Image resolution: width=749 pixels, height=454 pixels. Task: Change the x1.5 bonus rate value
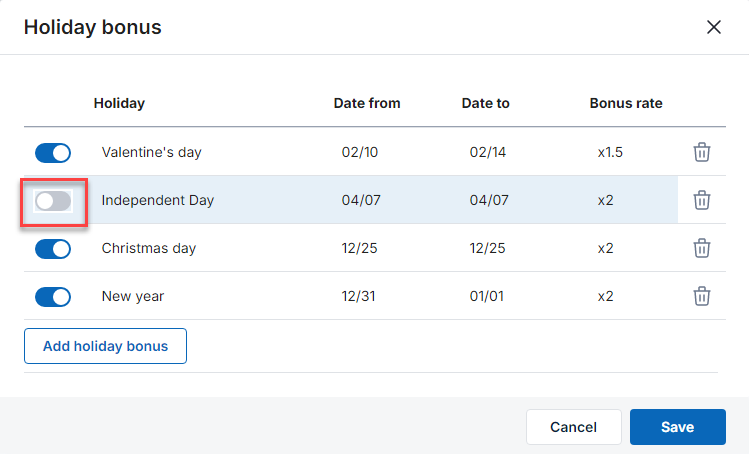pyautogui.click(x=610, y=152)
